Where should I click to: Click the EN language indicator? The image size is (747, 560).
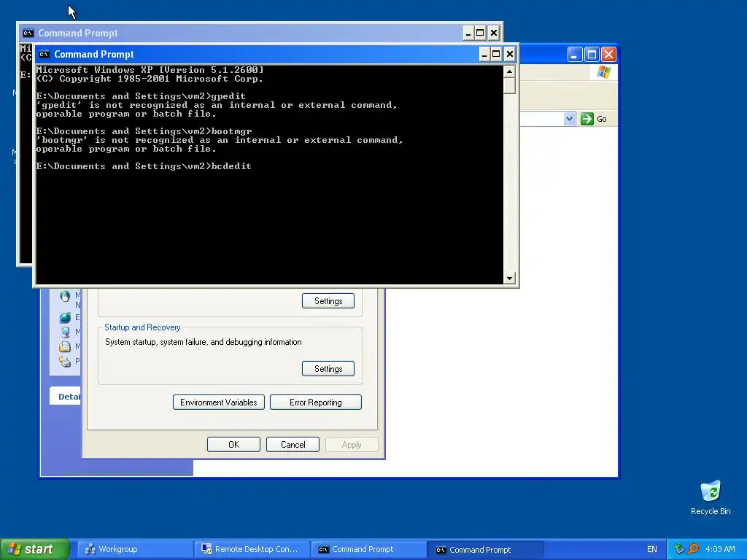point(651,550)
